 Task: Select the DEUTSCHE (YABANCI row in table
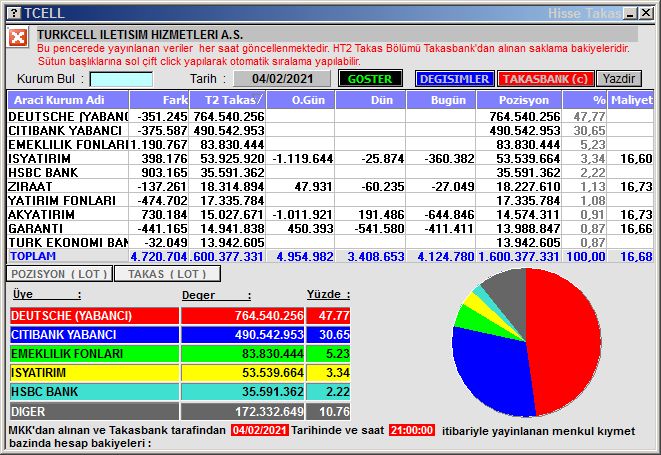coord(330,116)
